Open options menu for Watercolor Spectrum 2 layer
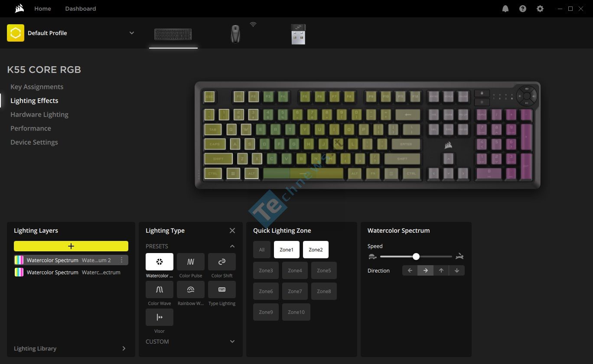Image resolution: width=593 pixels, height=364 pixels. (x=121, y=260)
